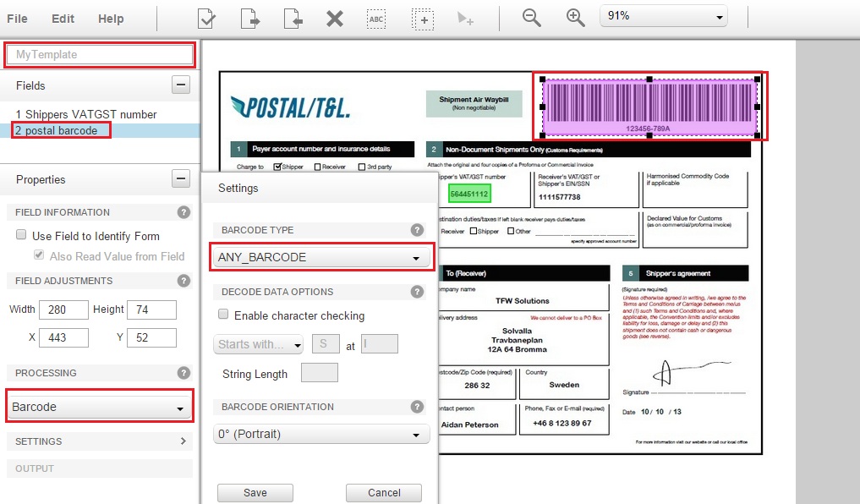Collapse the Fields panel
Screen dimensions: 860x504
pos(180,85)
